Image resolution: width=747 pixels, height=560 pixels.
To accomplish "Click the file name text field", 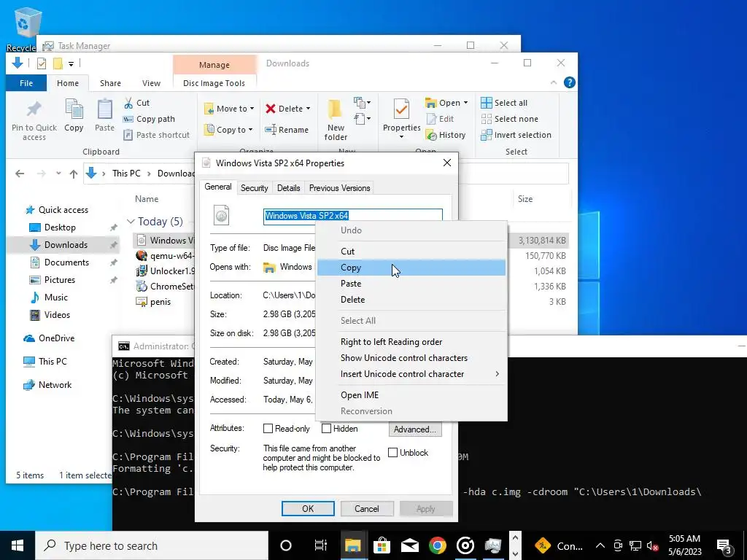I will coord(352,216).
